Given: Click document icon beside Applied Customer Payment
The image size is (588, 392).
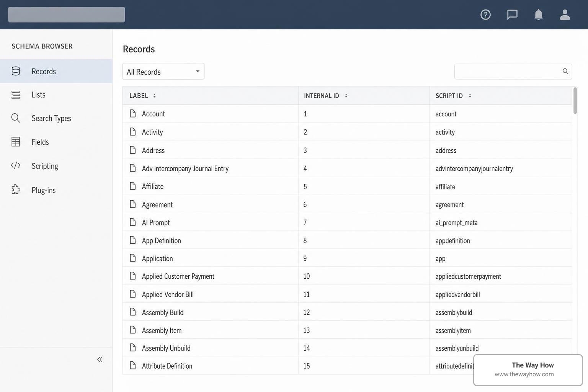Looking at the screenshot, I should (x=133, y=276).
